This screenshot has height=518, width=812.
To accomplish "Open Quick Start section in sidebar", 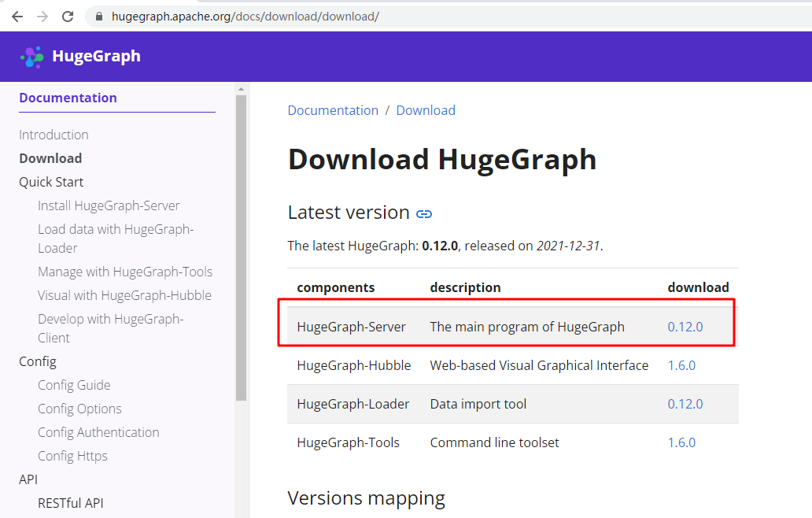I will pos(51,182).
